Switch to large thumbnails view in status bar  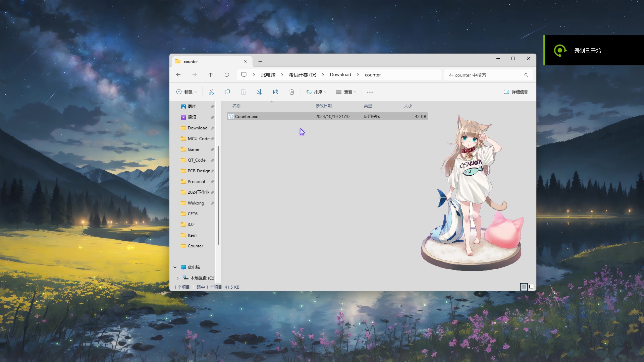[x=531, y=287]
